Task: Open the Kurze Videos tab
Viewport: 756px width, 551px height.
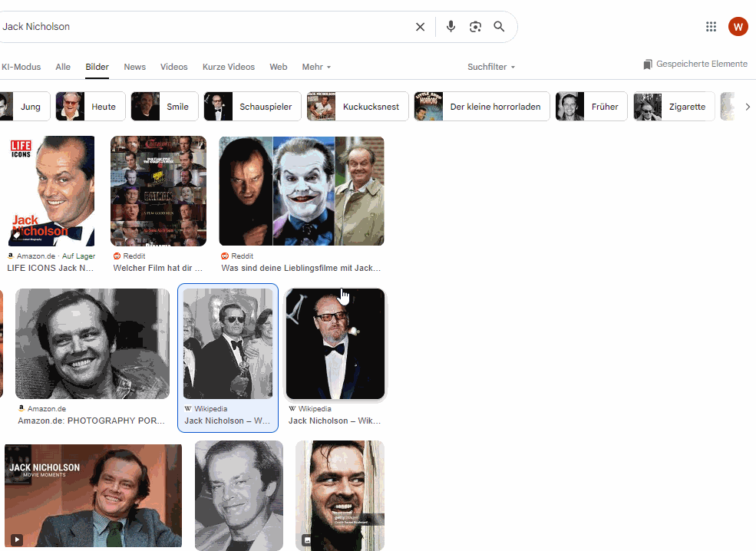Action: tap(229, 67)
